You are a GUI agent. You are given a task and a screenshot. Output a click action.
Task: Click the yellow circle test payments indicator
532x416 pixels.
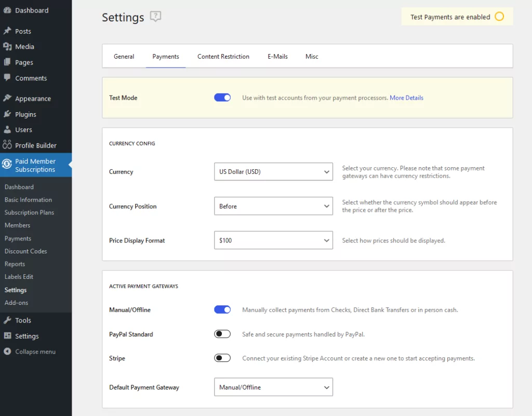[x=499, y=16]
